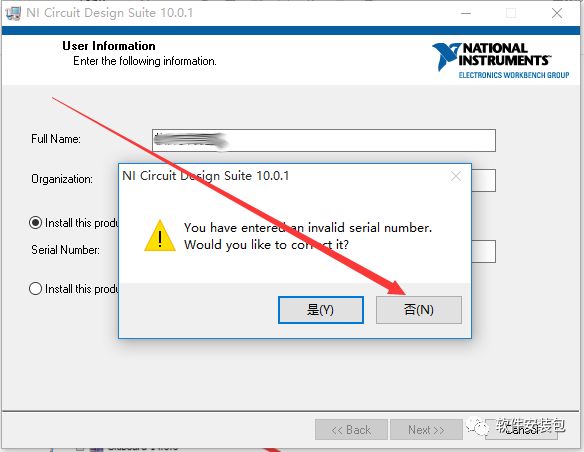This screenshot has width=584, height=452.
Task: Click the 'Serial Number:' label
Action: [x=65, y=250]
